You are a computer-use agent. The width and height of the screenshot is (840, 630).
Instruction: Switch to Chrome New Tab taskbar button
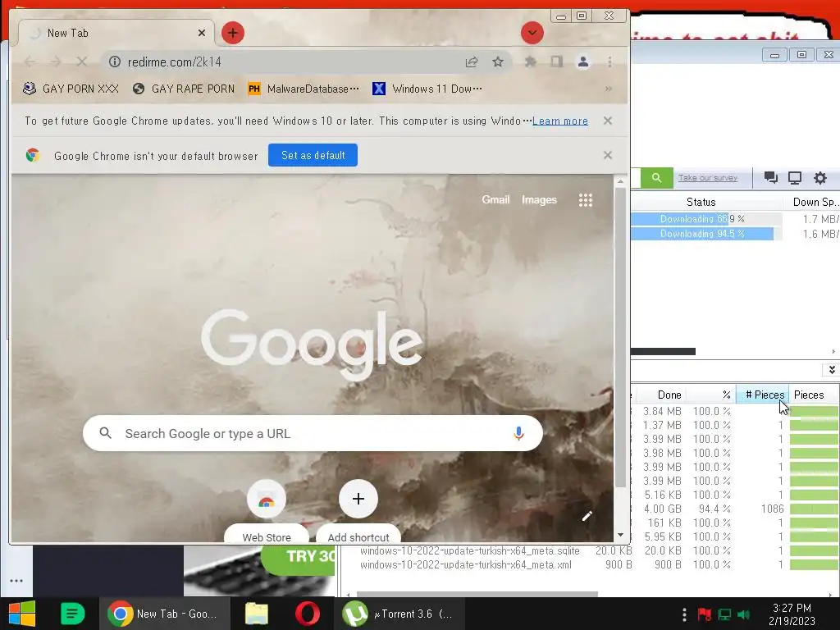click(x=164, y=614)
